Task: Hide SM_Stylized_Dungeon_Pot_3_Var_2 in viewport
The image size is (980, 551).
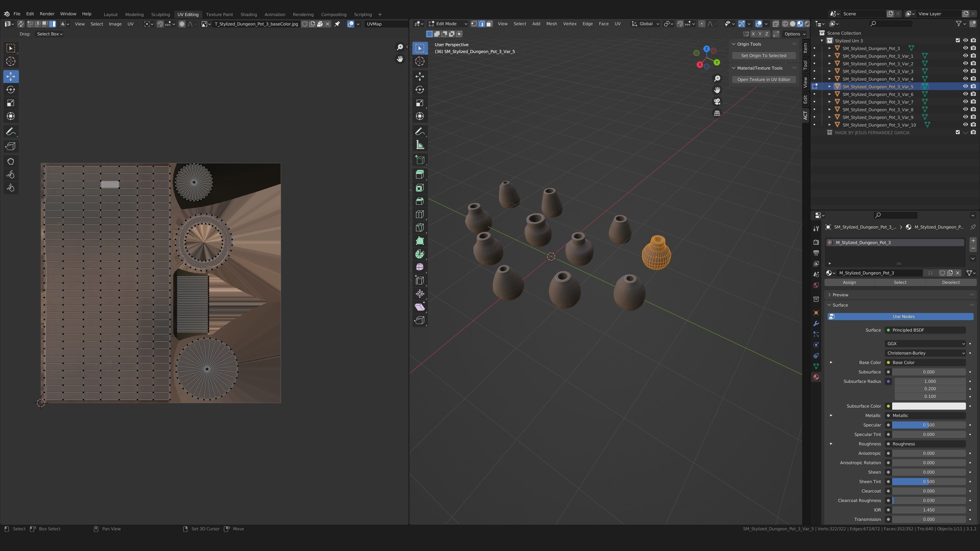Action: [965, 64]
